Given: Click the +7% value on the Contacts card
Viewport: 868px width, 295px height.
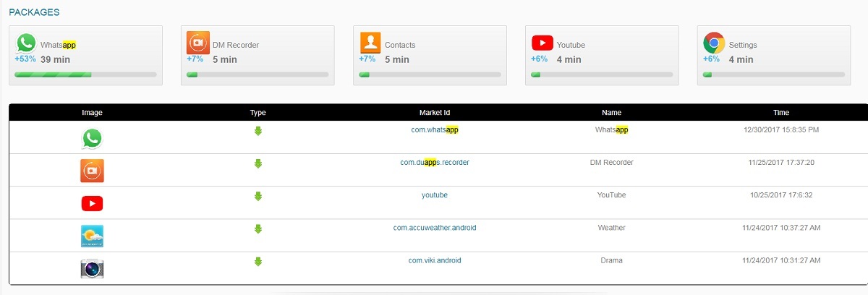Looking at the screenshot, I should pos(367,59).
